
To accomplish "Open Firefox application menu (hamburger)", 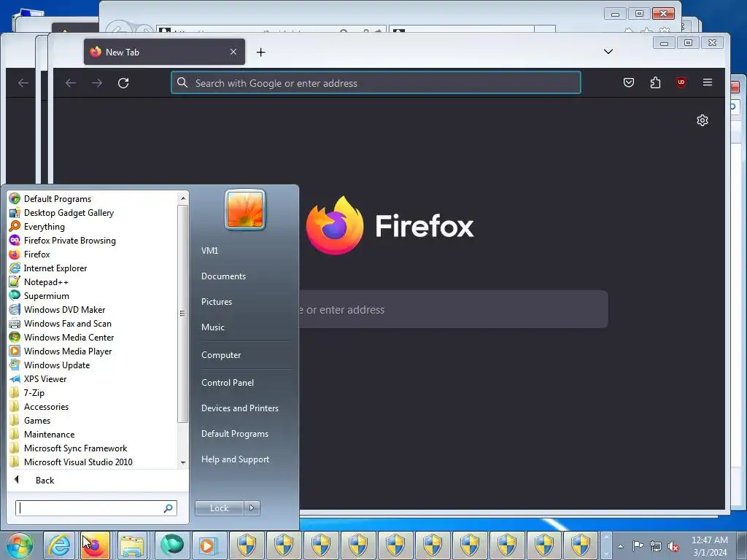I will point(708,82).
